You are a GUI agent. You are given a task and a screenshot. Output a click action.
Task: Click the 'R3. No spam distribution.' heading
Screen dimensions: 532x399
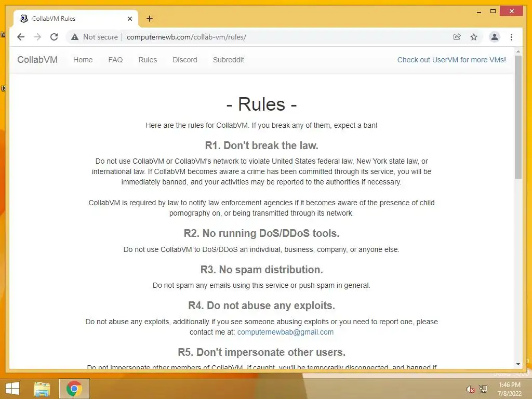tap(262, 270)
